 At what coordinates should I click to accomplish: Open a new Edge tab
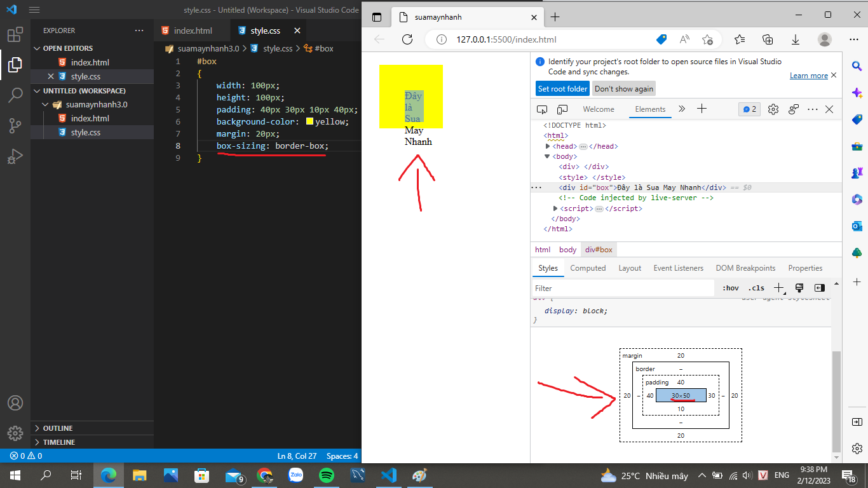(555, 17)
